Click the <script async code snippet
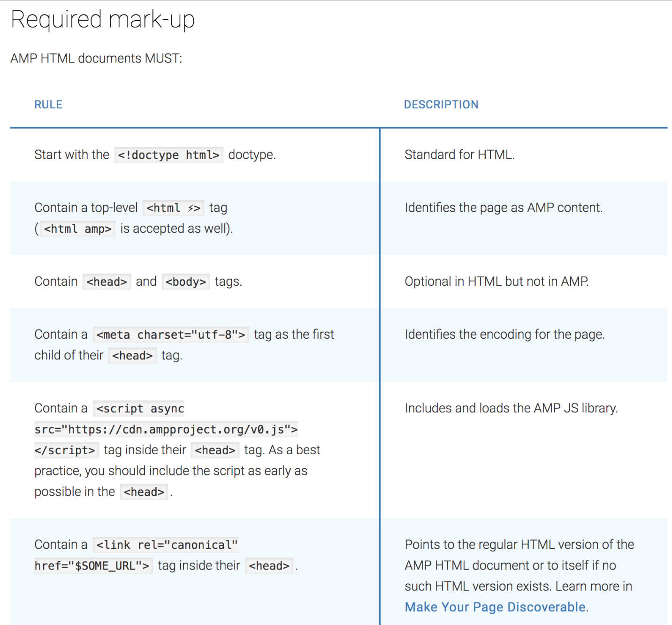 click(x=139, y=409)
